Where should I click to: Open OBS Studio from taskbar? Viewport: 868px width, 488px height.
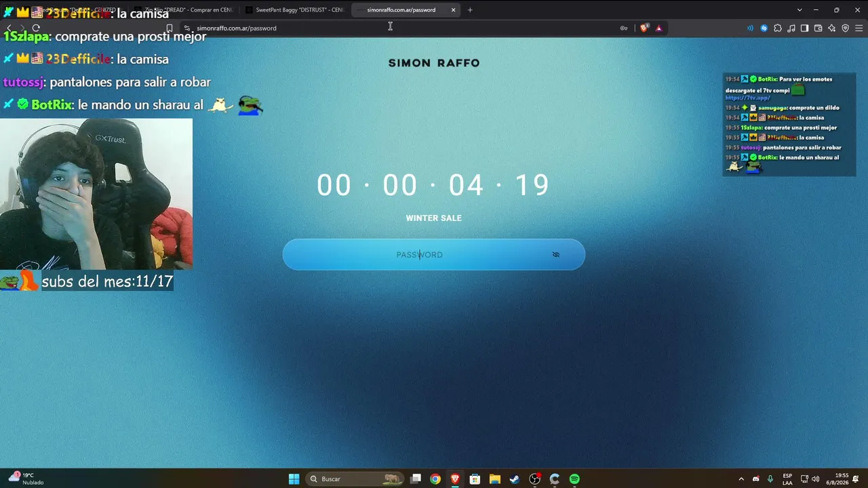(x=535, y=479)
